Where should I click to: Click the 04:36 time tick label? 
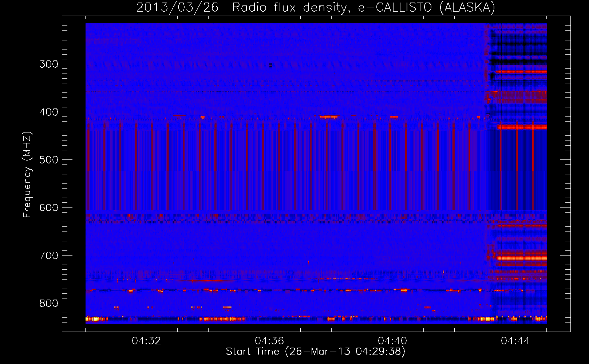pyautogui.click(x=269, y=341)
